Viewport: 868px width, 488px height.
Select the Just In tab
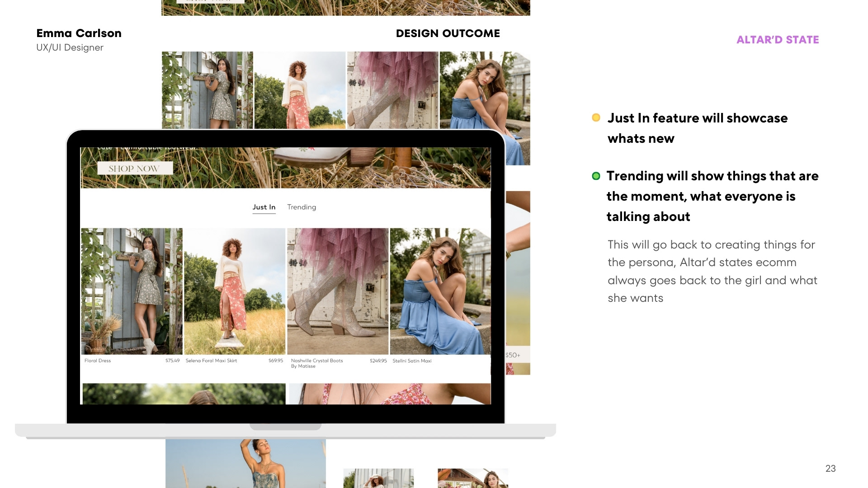click(264, 207)
